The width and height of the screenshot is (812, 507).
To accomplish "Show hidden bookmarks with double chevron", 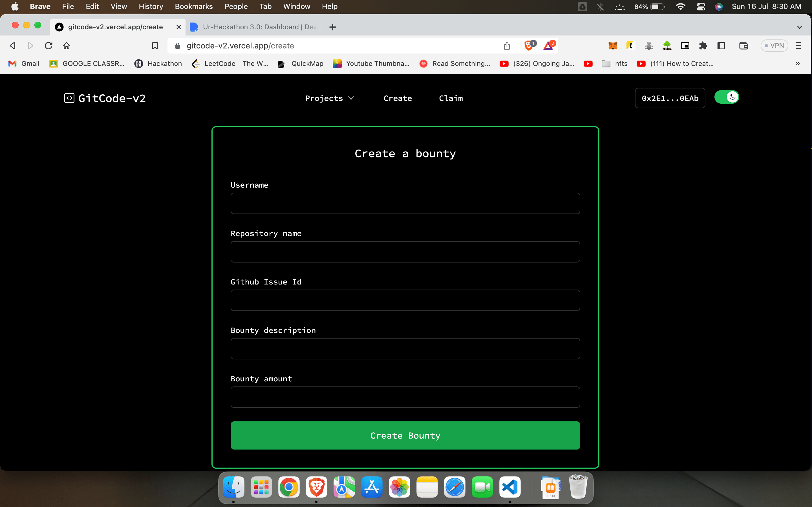I will click(798, 63).
